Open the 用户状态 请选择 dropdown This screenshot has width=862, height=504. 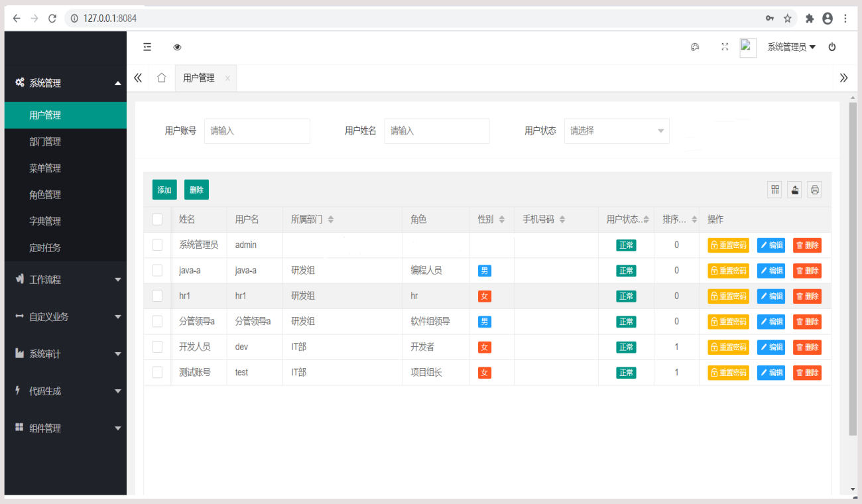point(617,131)
